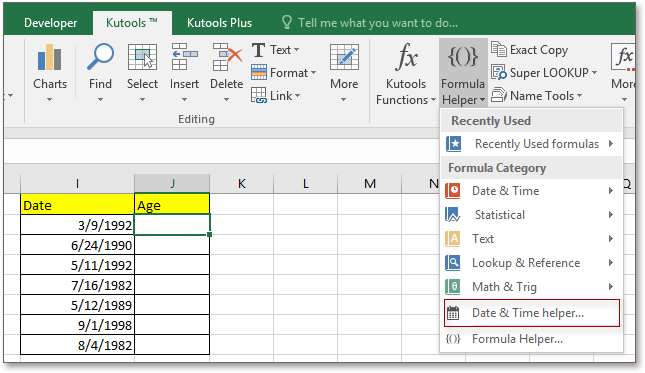Image resolution: width=645 pixels, height=373 pixels.
Task: Select cell containing 9/1/1998
Action: click(77, 325)
